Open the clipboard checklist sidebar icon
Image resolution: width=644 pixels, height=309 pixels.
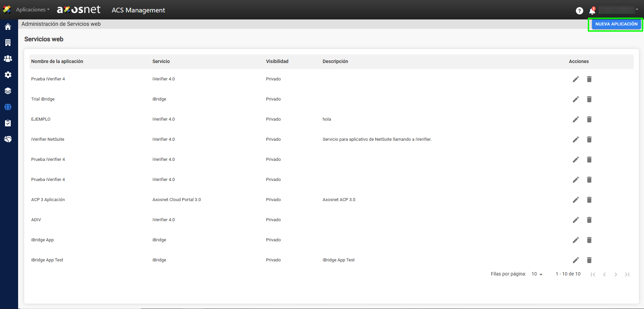pyautogui.click(x=8, y=123)
